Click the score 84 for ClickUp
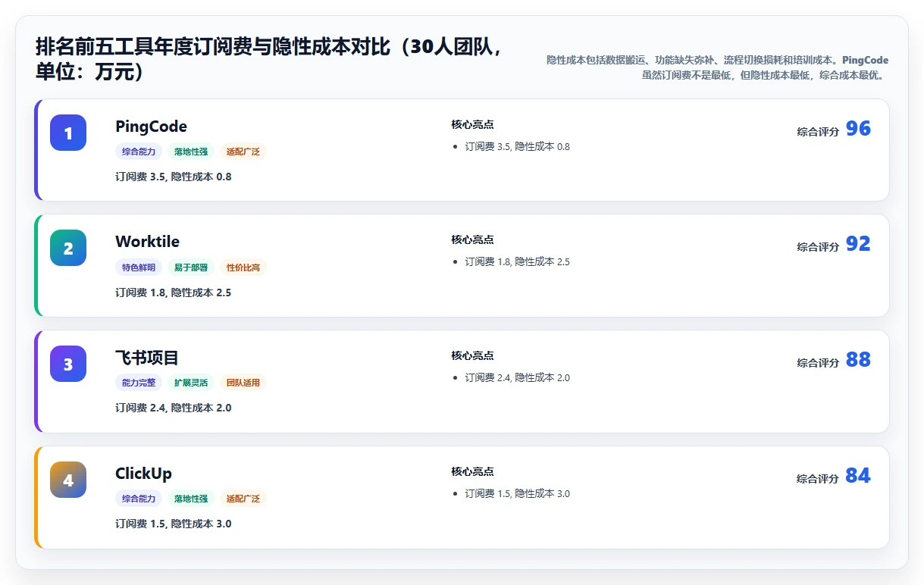The height and width of the screenshot is (585, 924). point(858,476)
